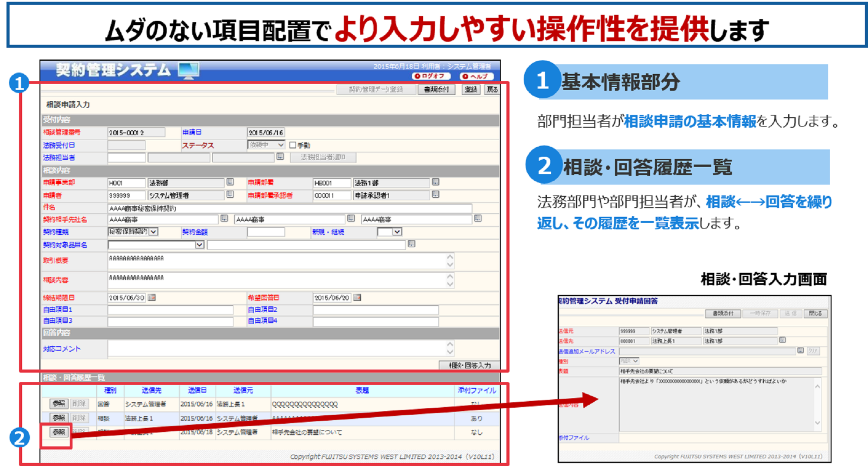Open the 申請事業部 lookup search icon

(x=230, y=182)
